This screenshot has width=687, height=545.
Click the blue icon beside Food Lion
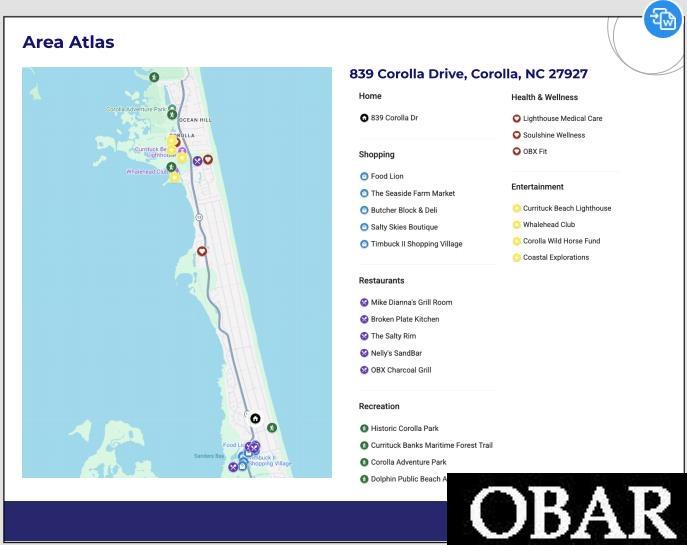364,176
